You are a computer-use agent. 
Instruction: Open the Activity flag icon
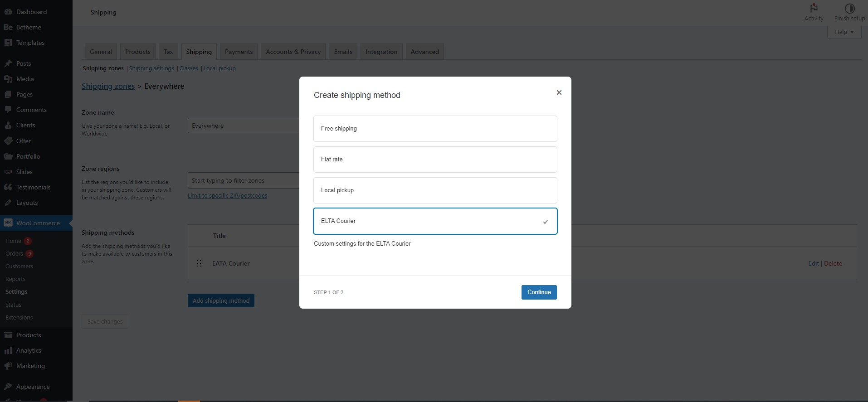click(814, 8)
